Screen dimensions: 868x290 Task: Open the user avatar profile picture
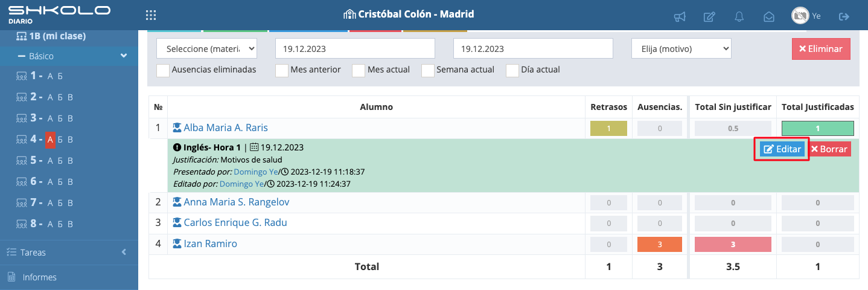tap(800, 16)
